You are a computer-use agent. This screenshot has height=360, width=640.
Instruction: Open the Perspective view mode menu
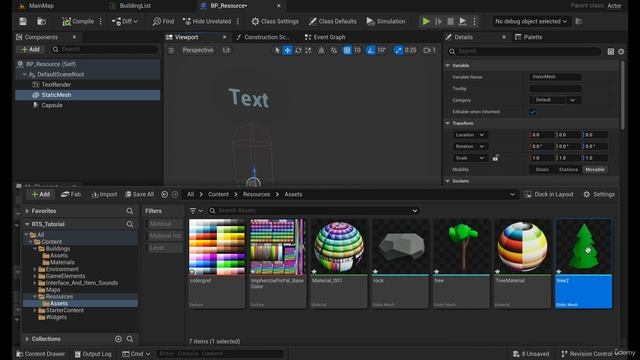tap(198, 50)
